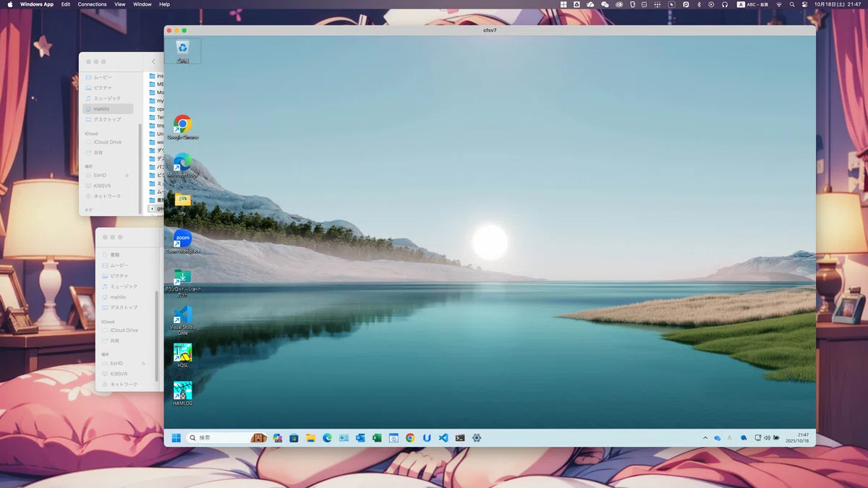Open the Window menu
868x488 pixels.
coord(142,4)
